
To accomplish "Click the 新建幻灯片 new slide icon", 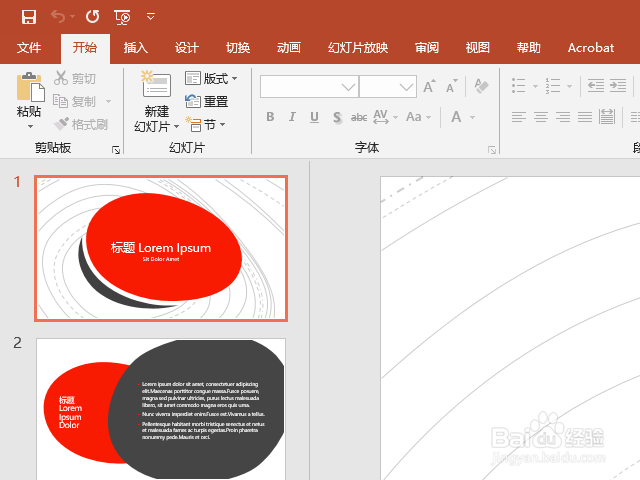I will tap(156, 84).
